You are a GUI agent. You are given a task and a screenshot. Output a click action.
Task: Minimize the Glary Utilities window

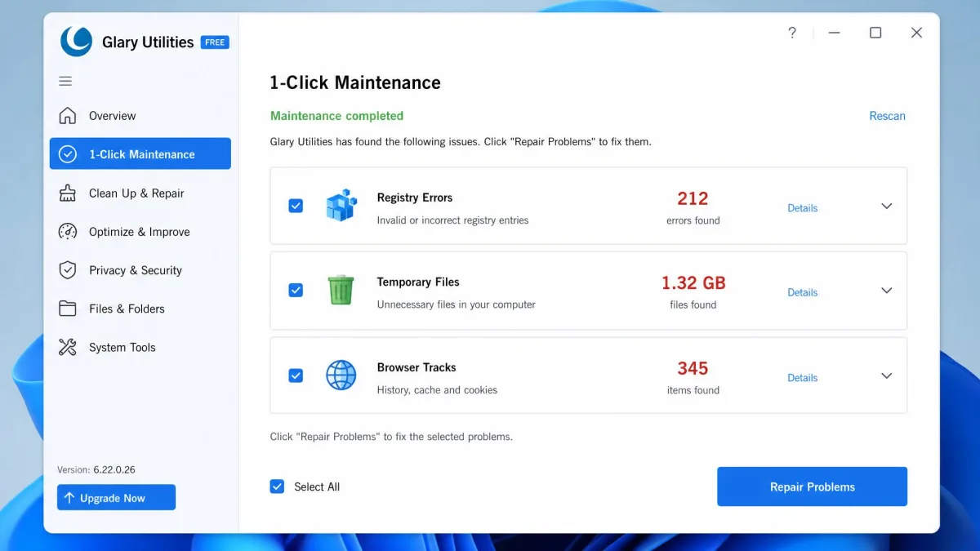point(834,33)
